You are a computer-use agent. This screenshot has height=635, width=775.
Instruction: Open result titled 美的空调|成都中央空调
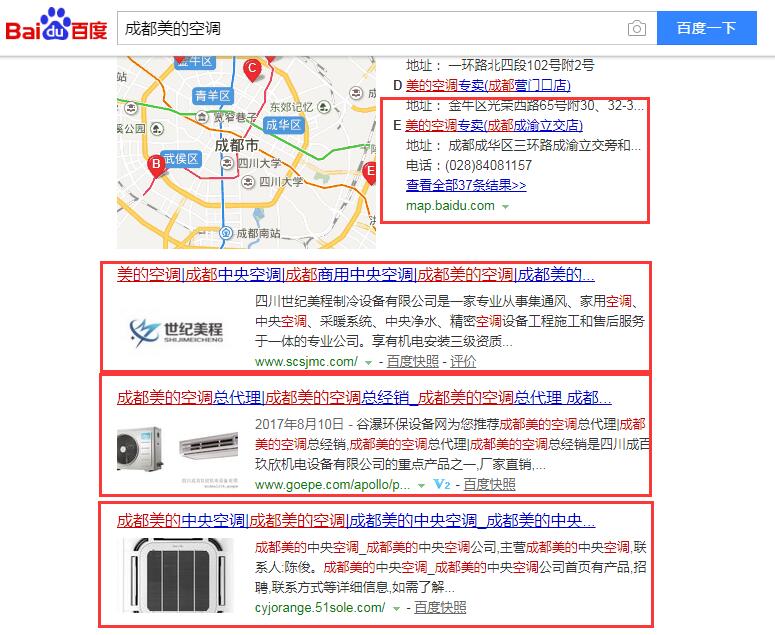pos(356,274)
